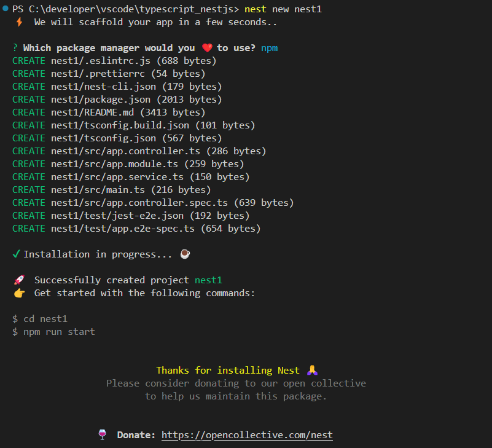492x448 pixels.
Task: Click the '$ cd nest1' command line
Action: [40, 319]
